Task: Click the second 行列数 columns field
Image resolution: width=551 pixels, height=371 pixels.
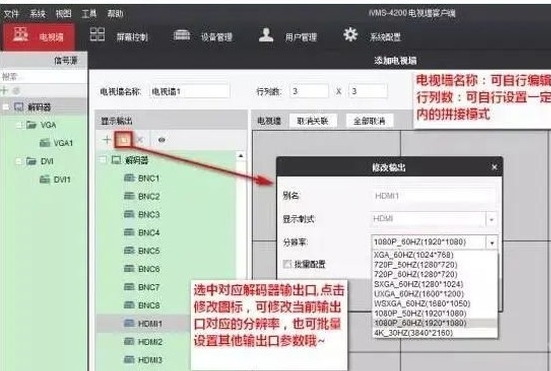Action: 368,92
